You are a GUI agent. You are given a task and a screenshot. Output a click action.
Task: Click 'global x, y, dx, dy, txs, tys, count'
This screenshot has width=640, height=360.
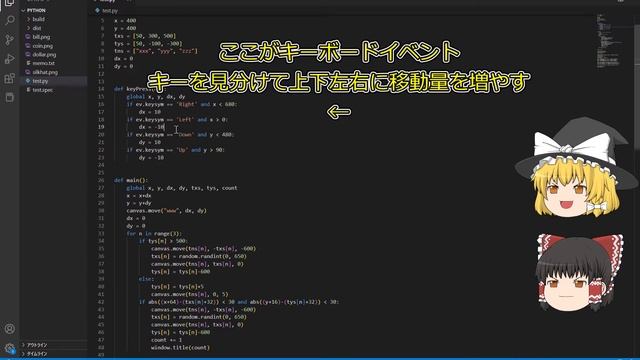click(182, 188)
